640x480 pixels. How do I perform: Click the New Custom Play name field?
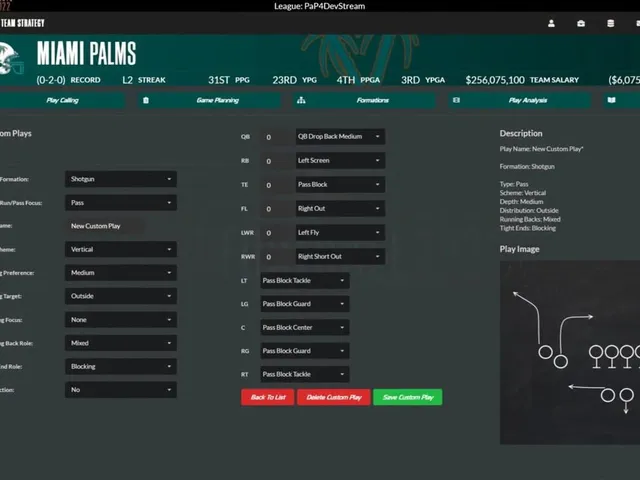click(104, 226)
